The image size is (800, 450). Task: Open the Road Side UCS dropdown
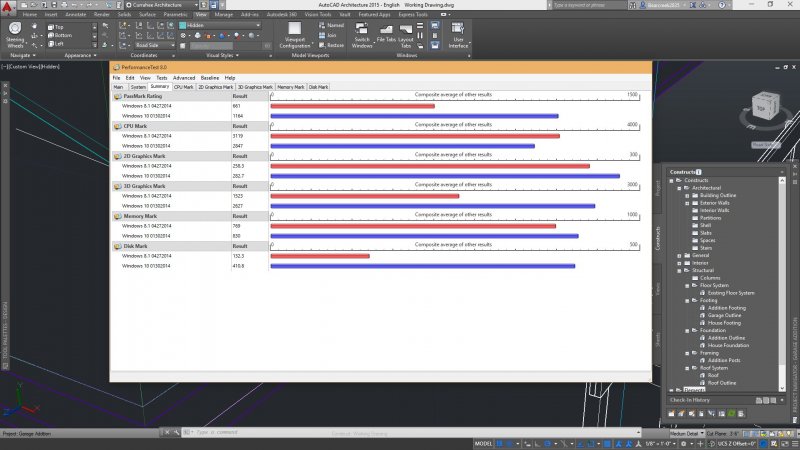tap(155, 45)
